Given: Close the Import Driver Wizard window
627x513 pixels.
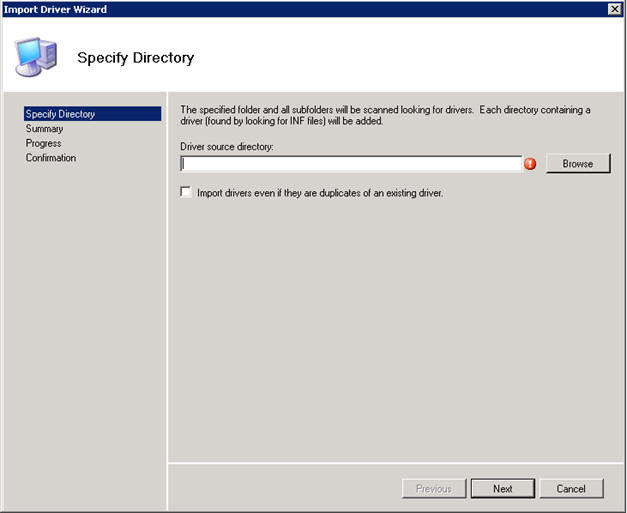Looking at the screenshot, I should 614,9.
